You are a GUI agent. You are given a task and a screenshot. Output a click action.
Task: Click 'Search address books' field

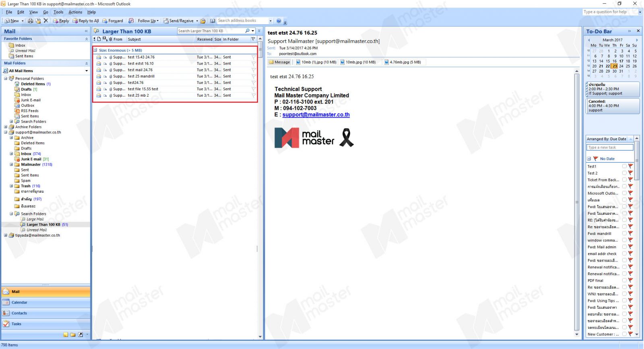[242, 21]
